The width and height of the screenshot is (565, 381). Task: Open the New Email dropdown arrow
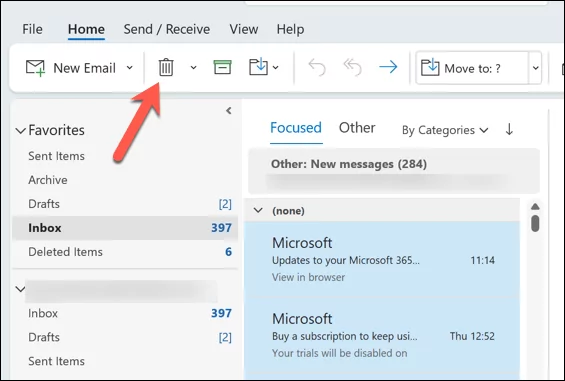[129, 68]
